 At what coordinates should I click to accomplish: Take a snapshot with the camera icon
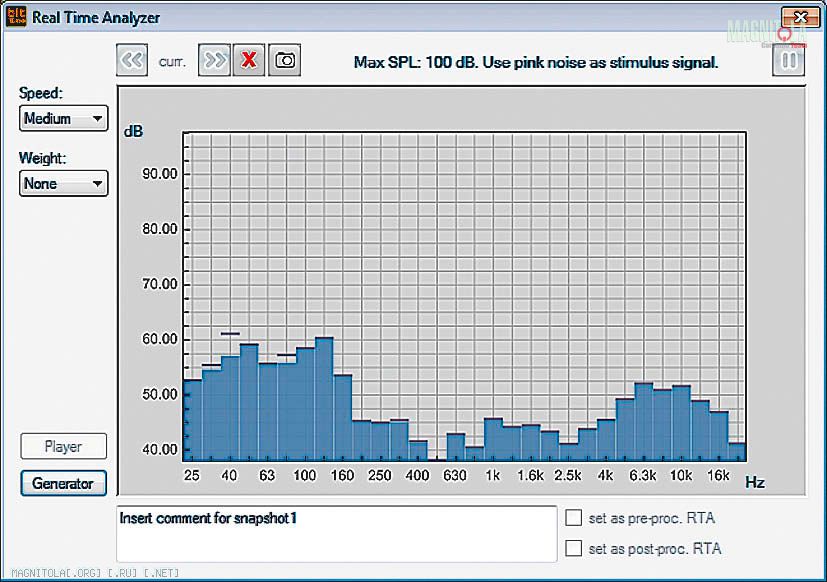pyautogui.click(x=285, y=60)
